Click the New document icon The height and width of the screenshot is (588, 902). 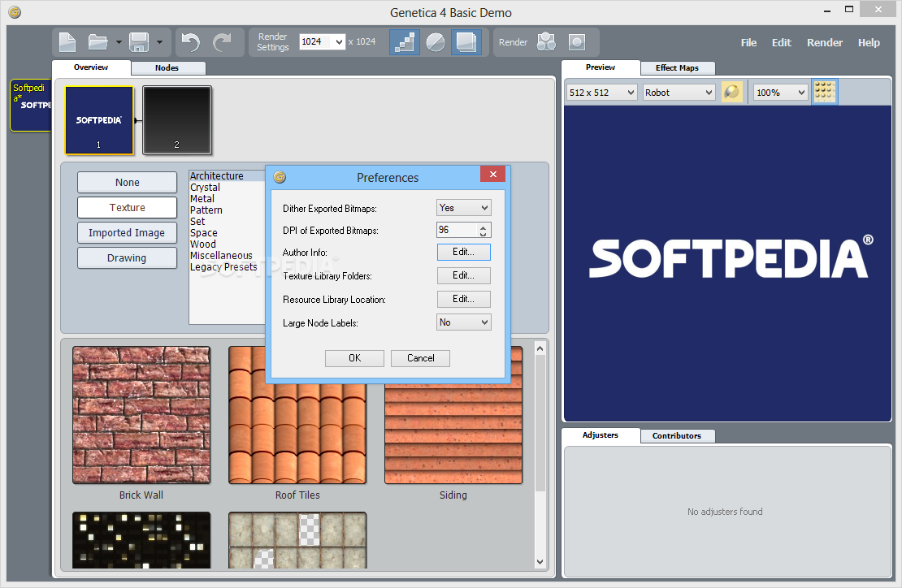coord(68,42)
